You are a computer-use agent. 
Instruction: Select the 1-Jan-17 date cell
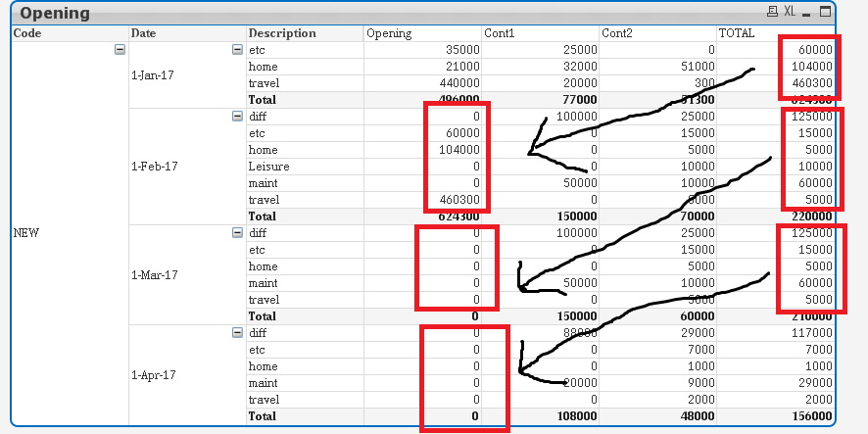[152, 75]
